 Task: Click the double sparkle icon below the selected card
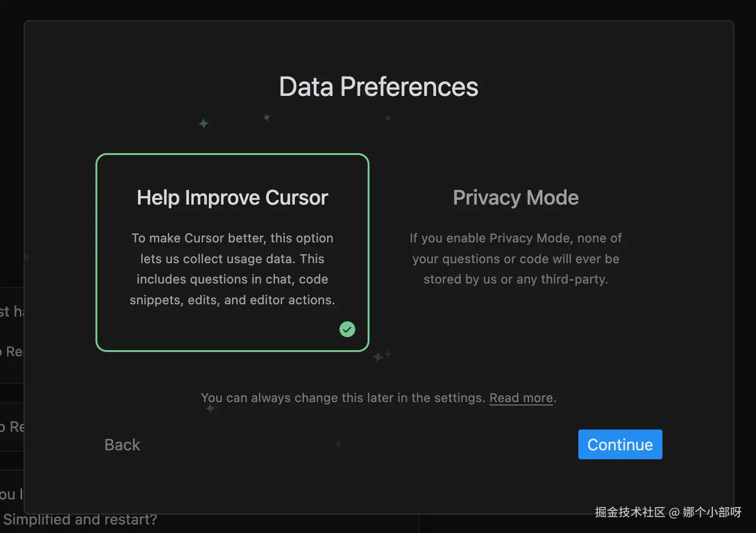[382, 356]
